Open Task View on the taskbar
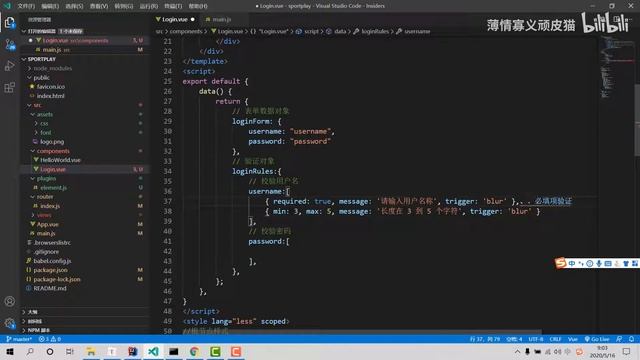 [70, 351]
